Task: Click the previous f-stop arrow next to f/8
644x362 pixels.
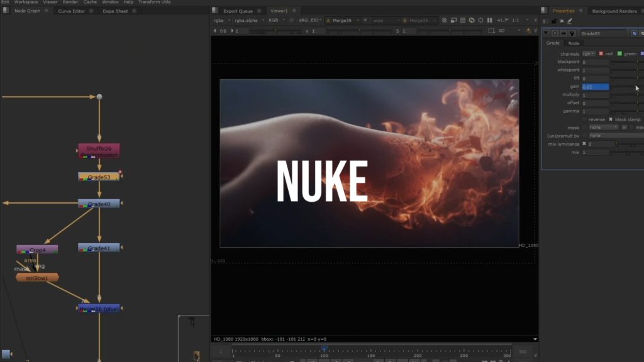Action: [x=215, y=31]
